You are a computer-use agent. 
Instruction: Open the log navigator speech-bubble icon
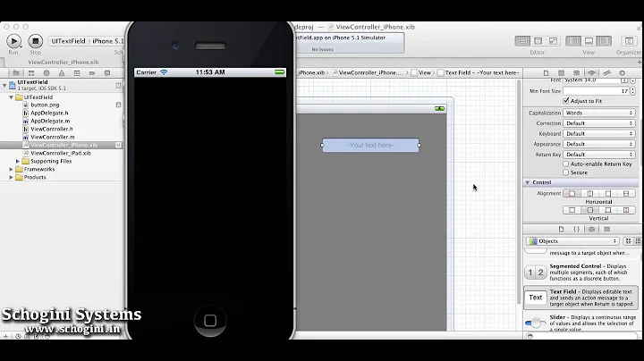coord(107,73)
